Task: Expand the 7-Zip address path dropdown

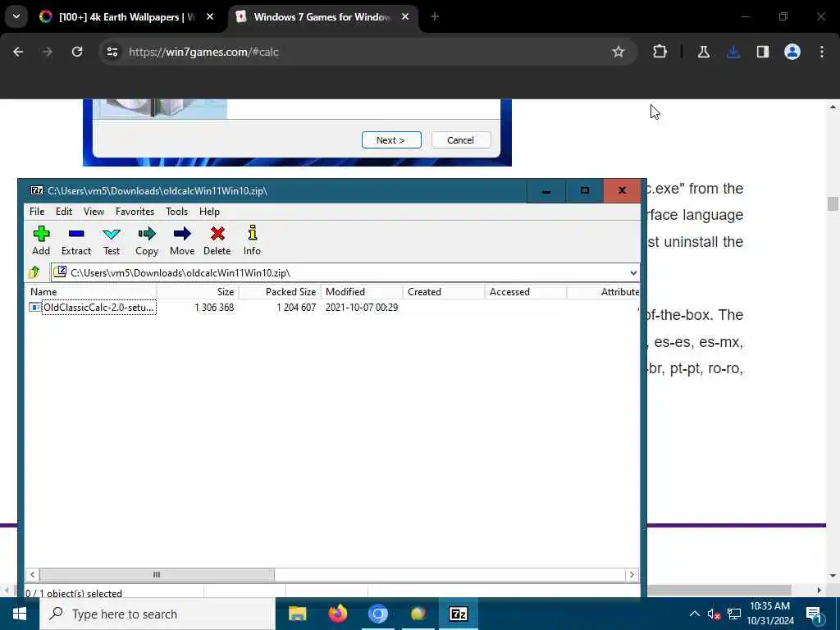Action: (633, 273)
